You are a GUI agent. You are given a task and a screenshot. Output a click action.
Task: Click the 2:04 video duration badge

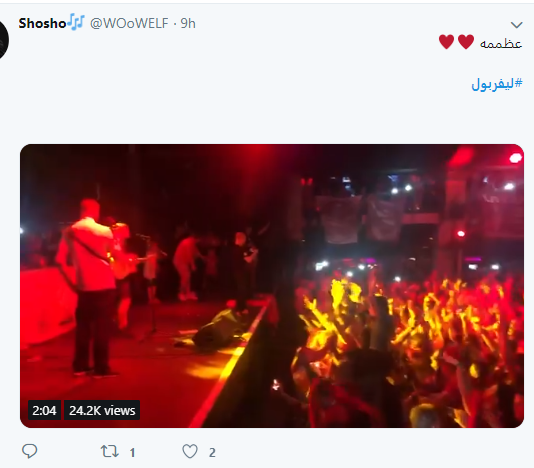(44, 410)
